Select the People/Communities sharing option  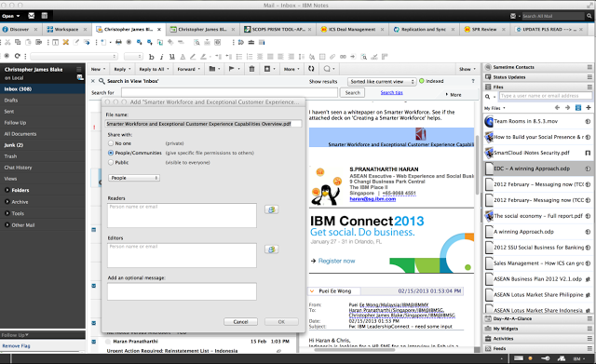coord(111,153)
